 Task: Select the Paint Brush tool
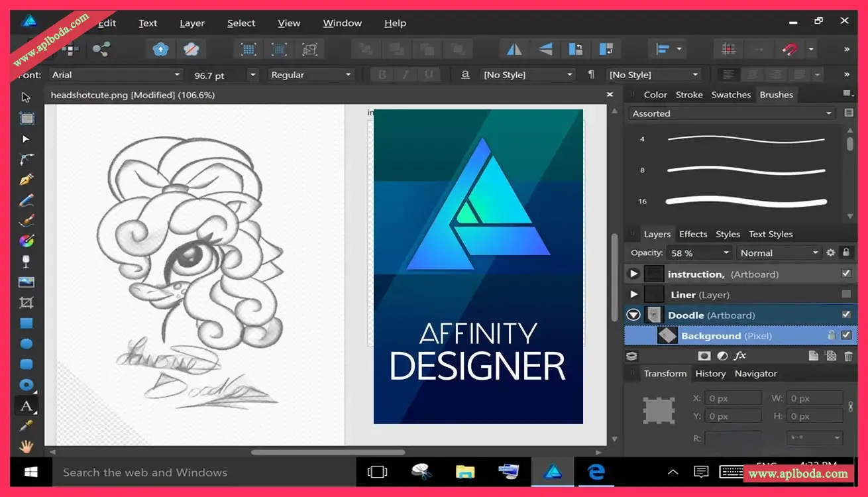point(27,221)
